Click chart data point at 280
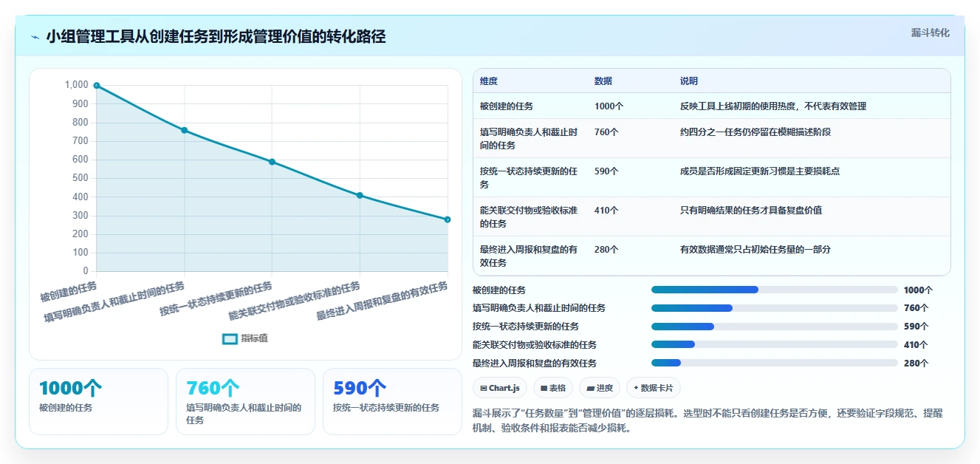The image size is (980, 464). (x=448, y=219)
